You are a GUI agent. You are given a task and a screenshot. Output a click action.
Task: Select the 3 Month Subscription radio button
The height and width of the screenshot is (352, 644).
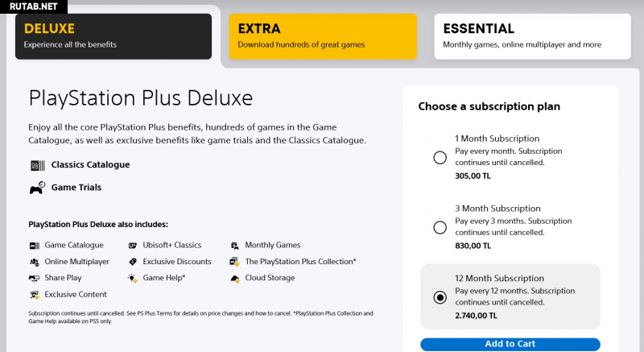pos(440,228)
